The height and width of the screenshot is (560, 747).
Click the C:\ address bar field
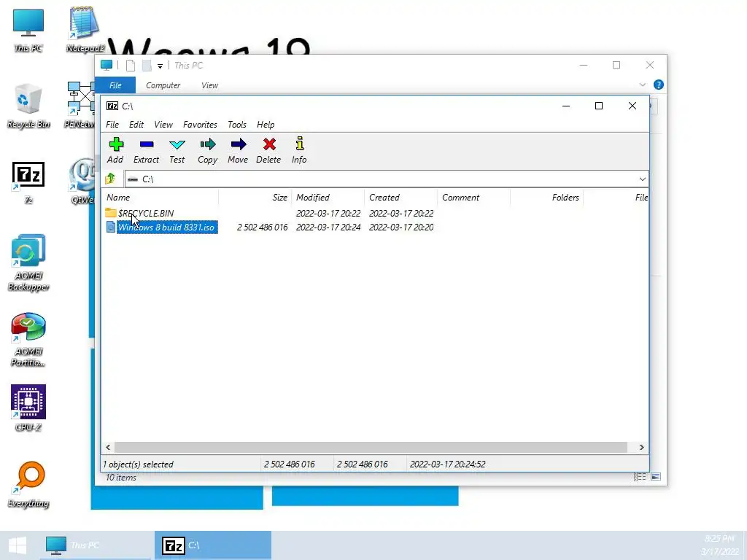[x=381, y=179]
